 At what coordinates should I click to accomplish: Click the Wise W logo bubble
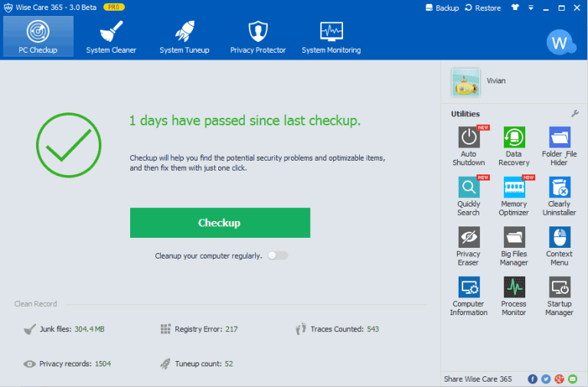(560, 42)
